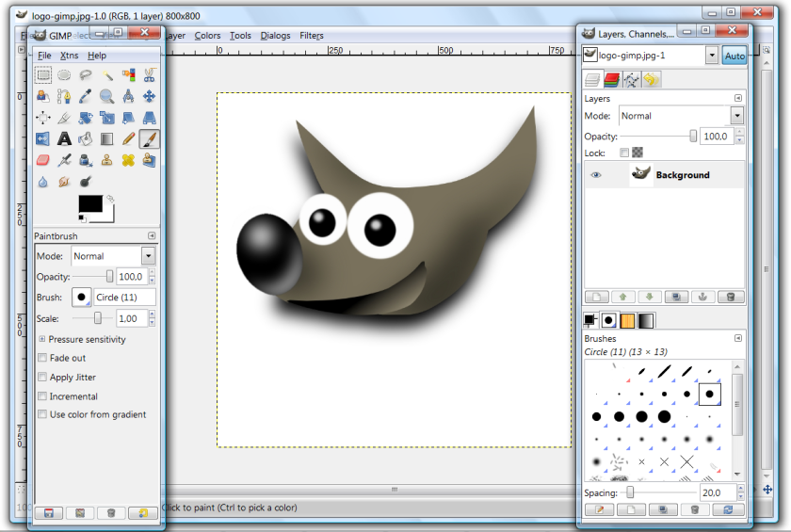Toggle the Auto button in Layers dock

pyautogui.click(x=734, y=56)
